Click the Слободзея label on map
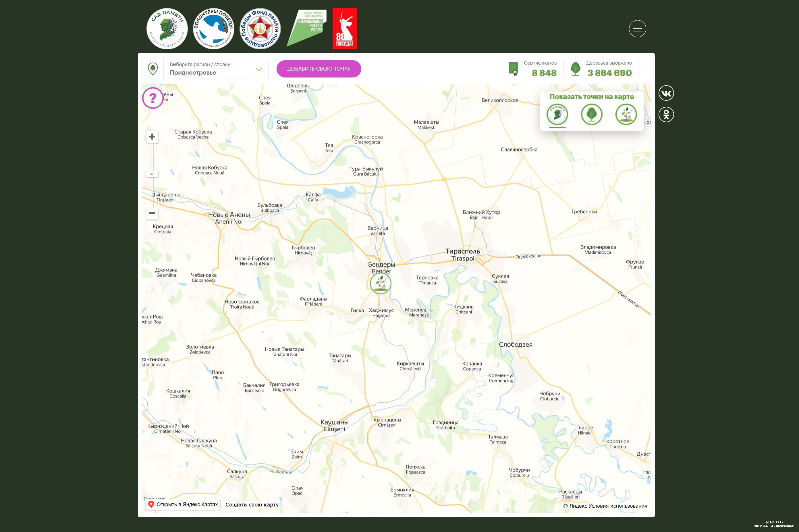 coord(516,344)
